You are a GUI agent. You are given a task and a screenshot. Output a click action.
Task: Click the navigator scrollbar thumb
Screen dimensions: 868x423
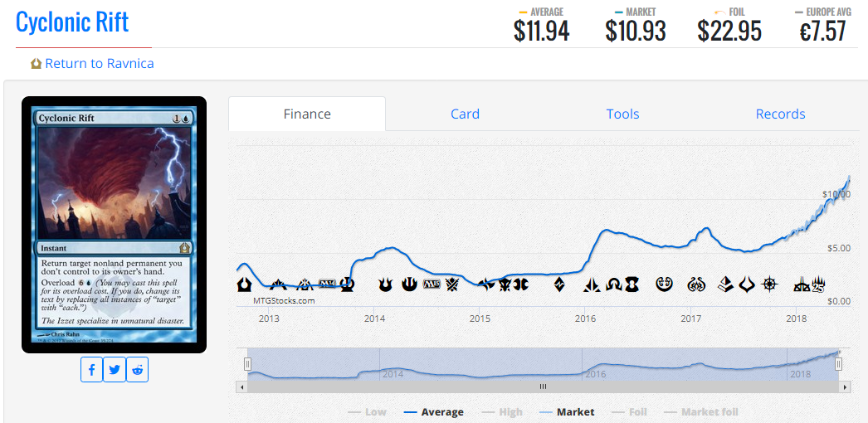tap(543, 387)
